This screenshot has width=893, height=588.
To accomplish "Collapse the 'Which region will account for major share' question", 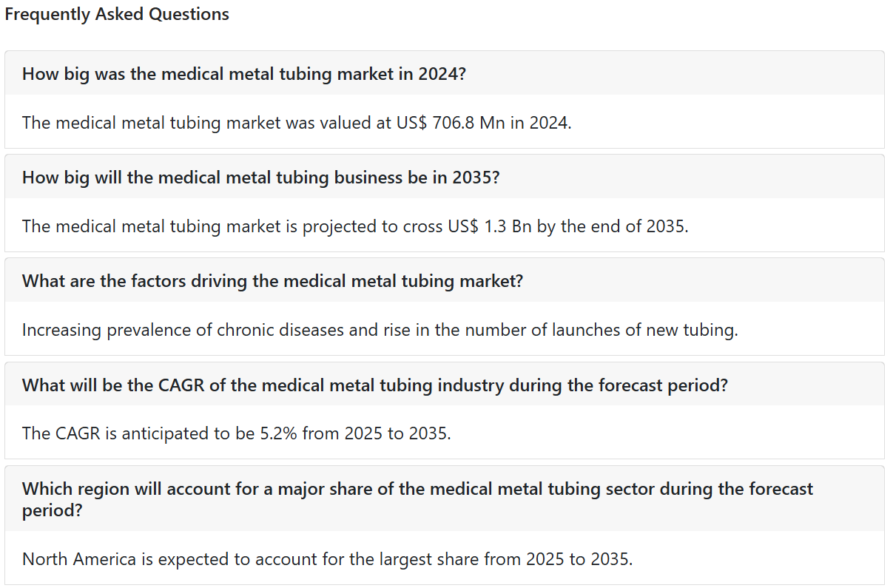I will point(444,499).
